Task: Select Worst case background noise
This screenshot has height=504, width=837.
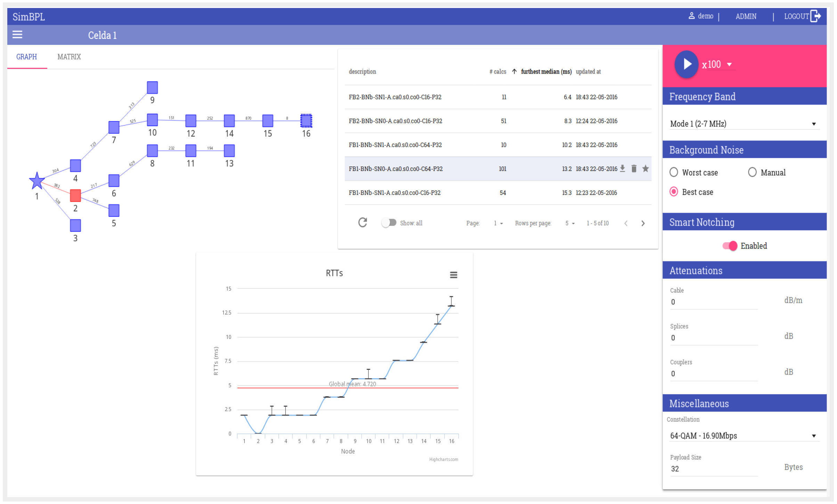Action: 674,172
